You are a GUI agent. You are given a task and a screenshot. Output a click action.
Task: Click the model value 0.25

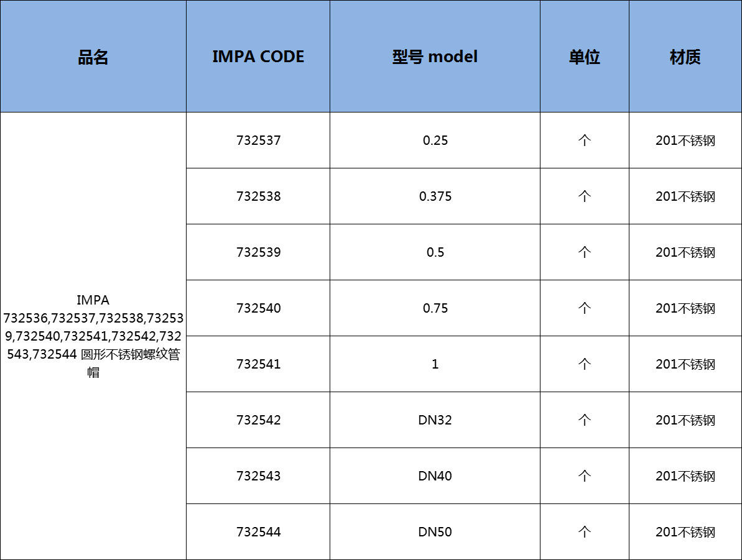(435, 140)
